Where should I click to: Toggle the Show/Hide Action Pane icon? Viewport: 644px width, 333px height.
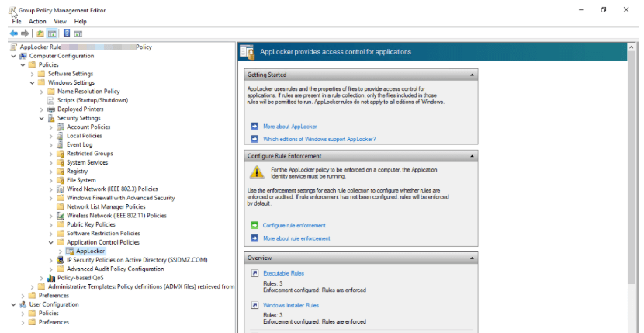(x=78, y=33)
